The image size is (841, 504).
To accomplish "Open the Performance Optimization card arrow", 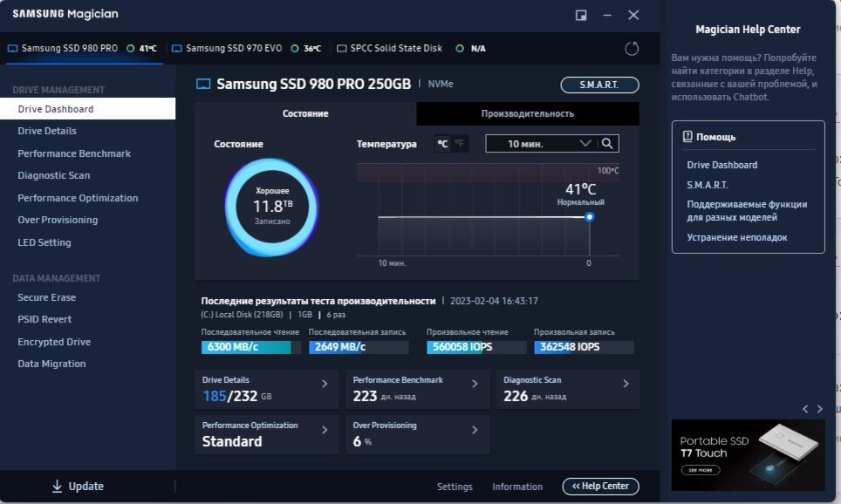I will (325, 430).
